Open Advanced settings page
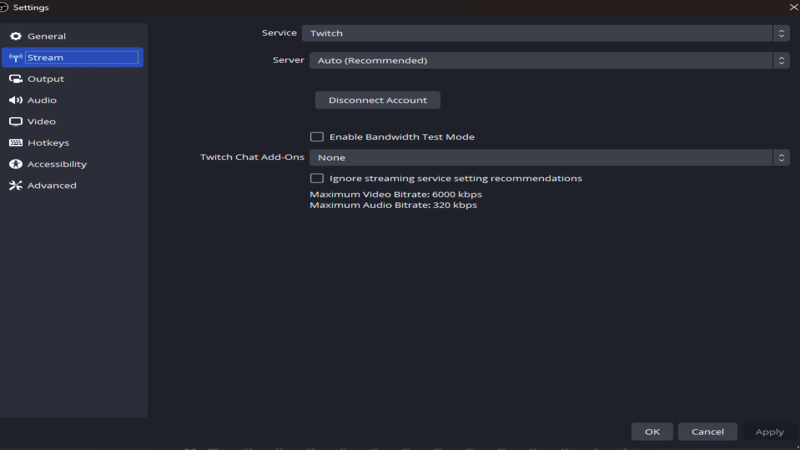Screen dimensions: 800x450 click(72, 185)
